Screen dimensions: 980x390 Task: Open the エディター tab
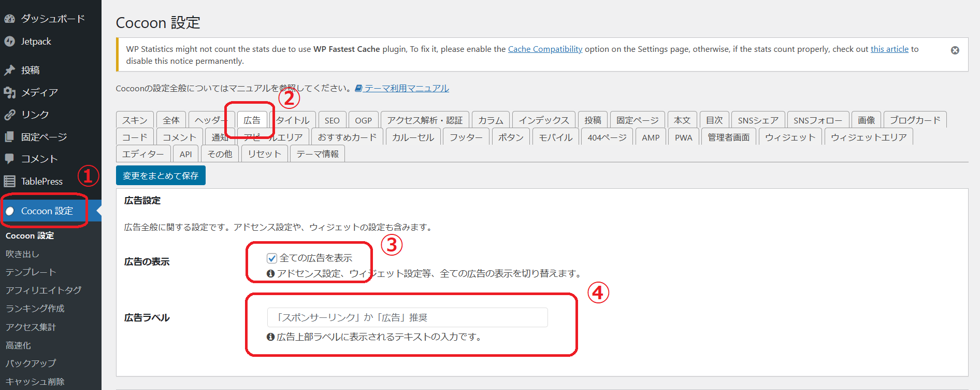point(143,154)
